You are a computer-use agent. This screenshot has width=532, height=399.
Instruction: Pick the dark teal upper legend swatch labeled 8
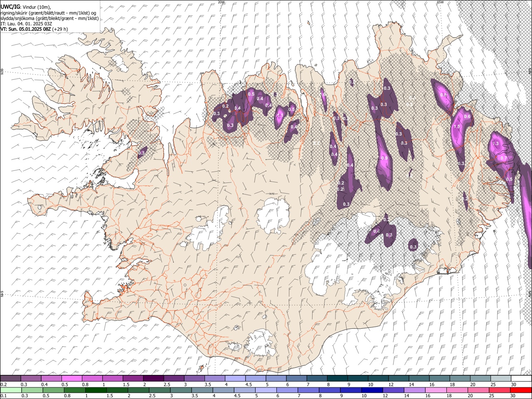(337, 378)
